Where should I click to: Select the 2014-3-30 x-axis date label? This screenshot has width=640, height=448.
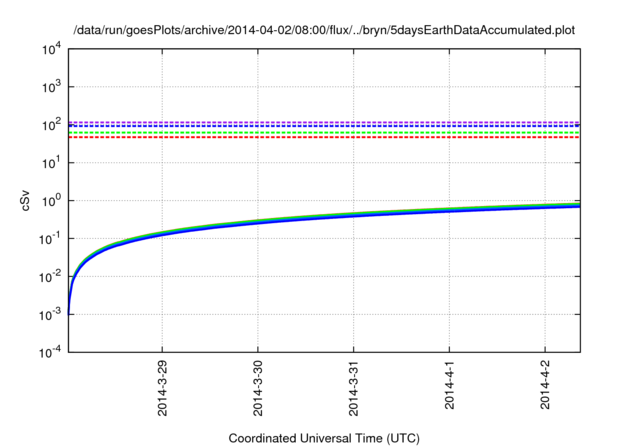(258, 388)
